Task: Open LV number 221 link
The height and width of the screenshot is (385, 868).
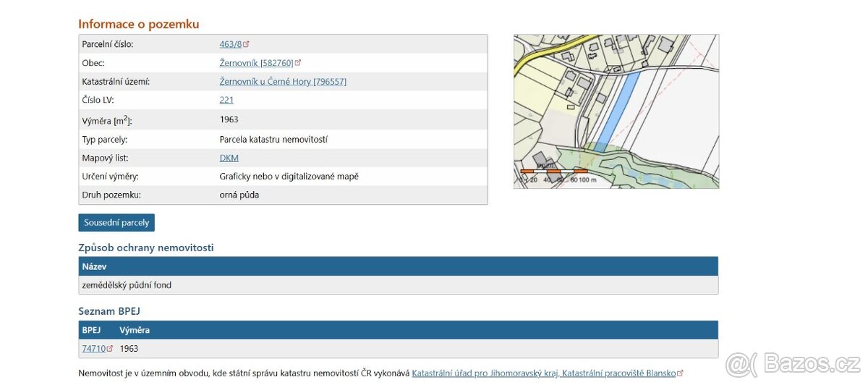Action: tap(226, 101)
